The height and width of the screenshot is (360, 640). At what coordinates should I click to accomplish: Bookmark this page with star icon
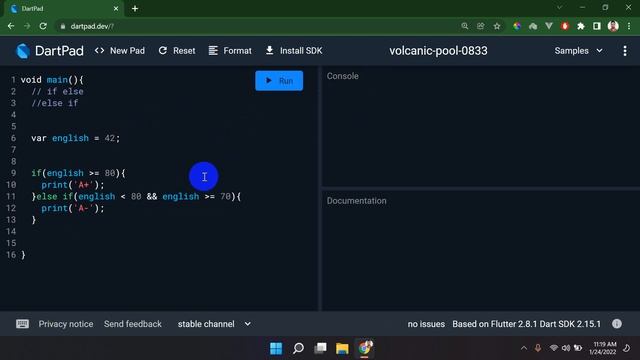[497, 26]
